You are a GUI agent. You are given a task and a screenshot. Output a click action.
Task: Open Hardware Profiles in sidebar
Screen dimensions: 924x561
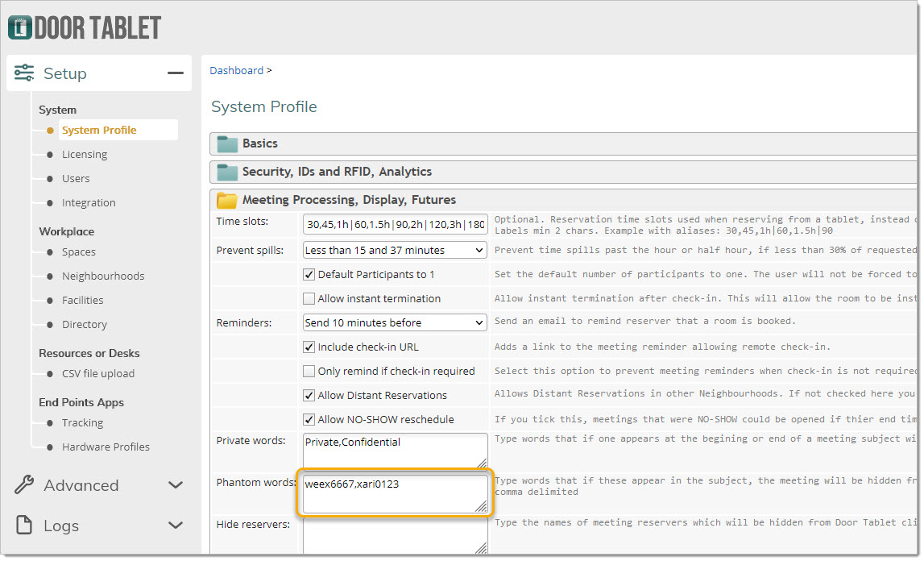click(x=106, y=447)
